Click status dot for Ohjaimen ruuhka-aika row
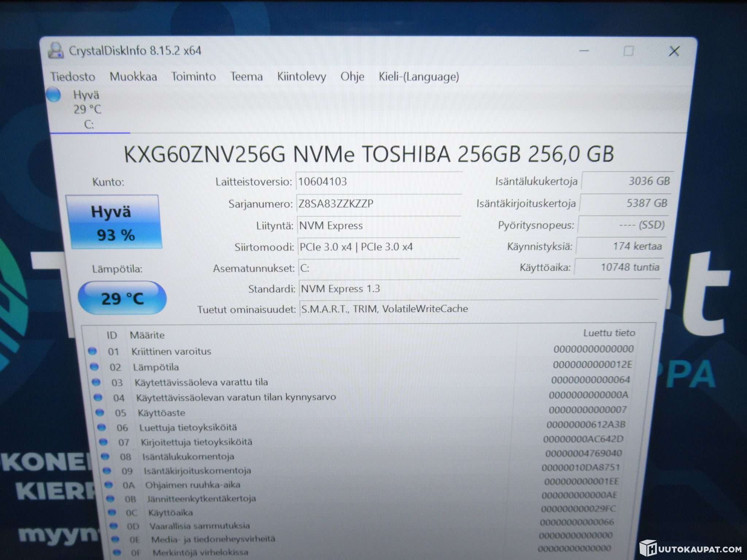747x560 pixels. pos(108,485)
